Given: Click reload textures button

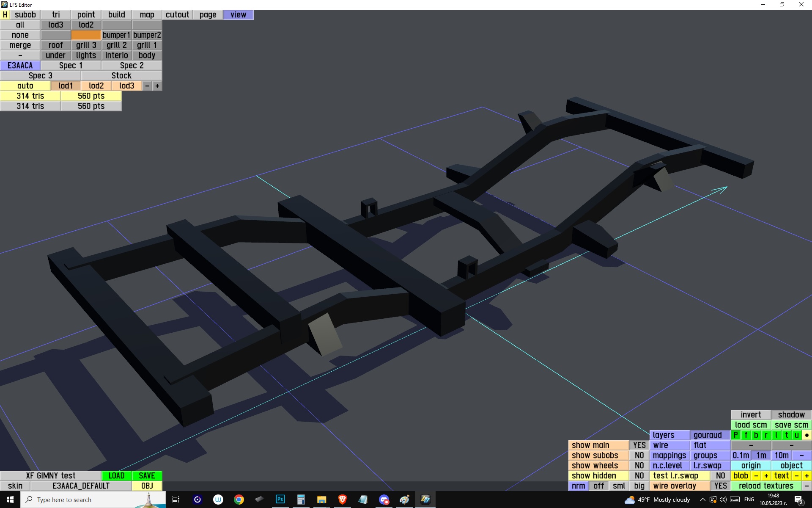Looking at the screenshot, I should point(765,486).
